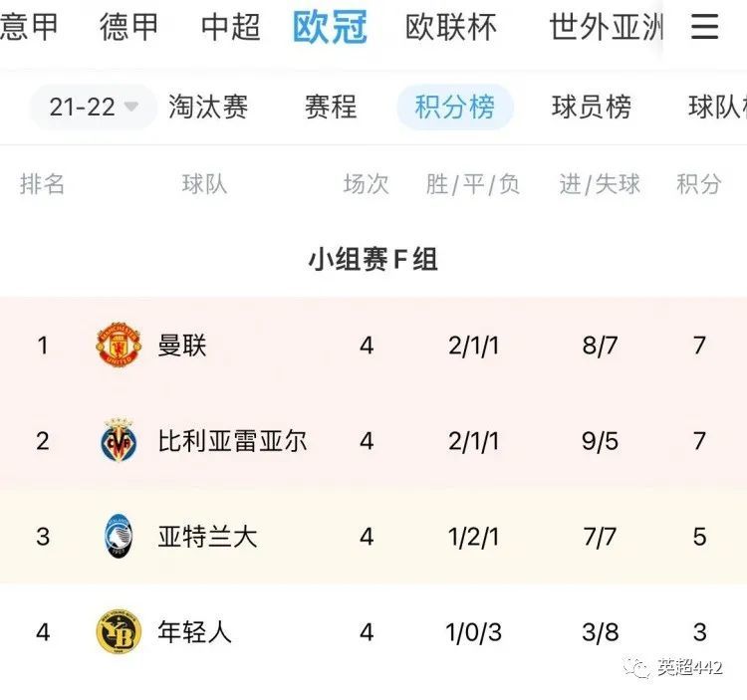Expand the 21-22 season dropdown
The image size is (747, 700).
coord(94,107)
